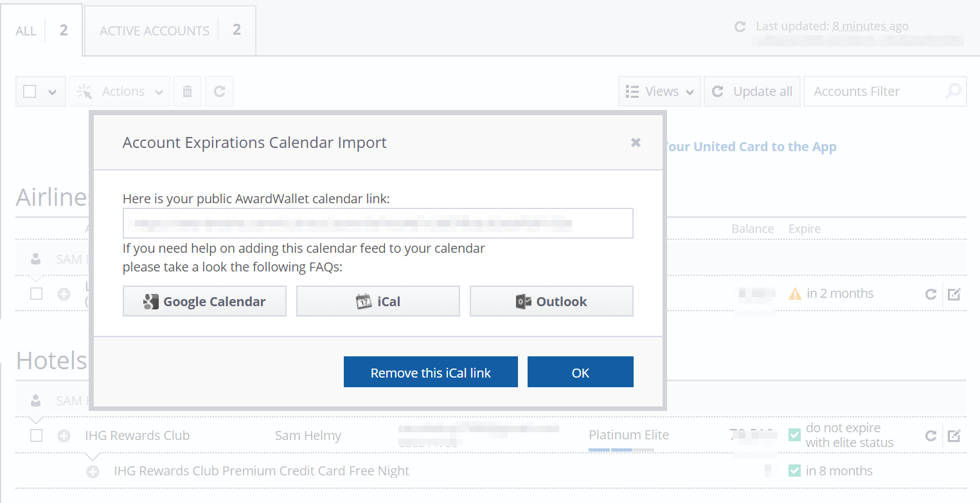Open the Outlook FAQ button
The image size is (980, 503).
click(551, 301)
